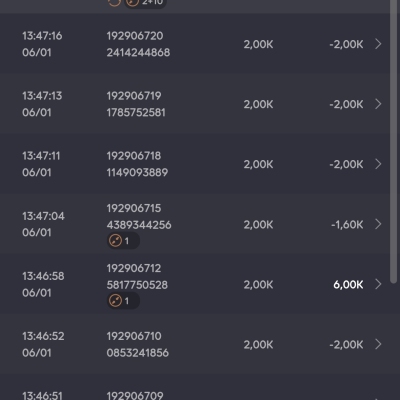Select the 13:46:52 row timestamp

tap(43, 336)
